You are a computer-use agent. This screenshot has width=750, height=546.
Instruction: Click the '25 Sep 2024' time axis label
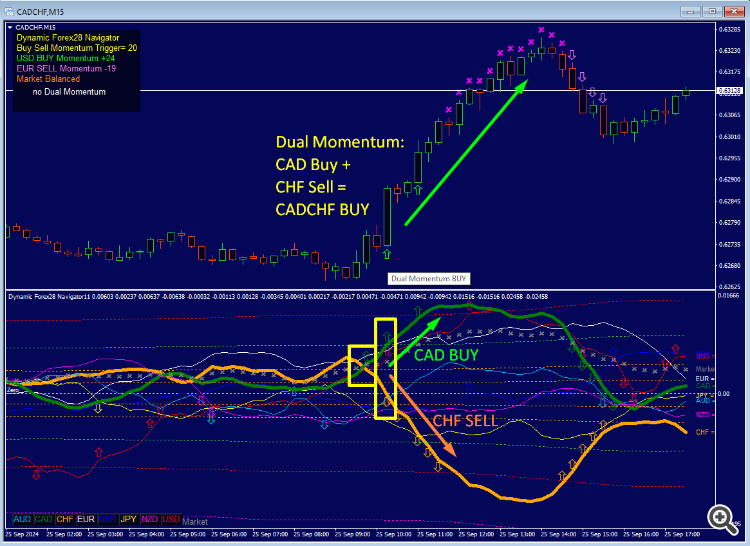(22, 535)
